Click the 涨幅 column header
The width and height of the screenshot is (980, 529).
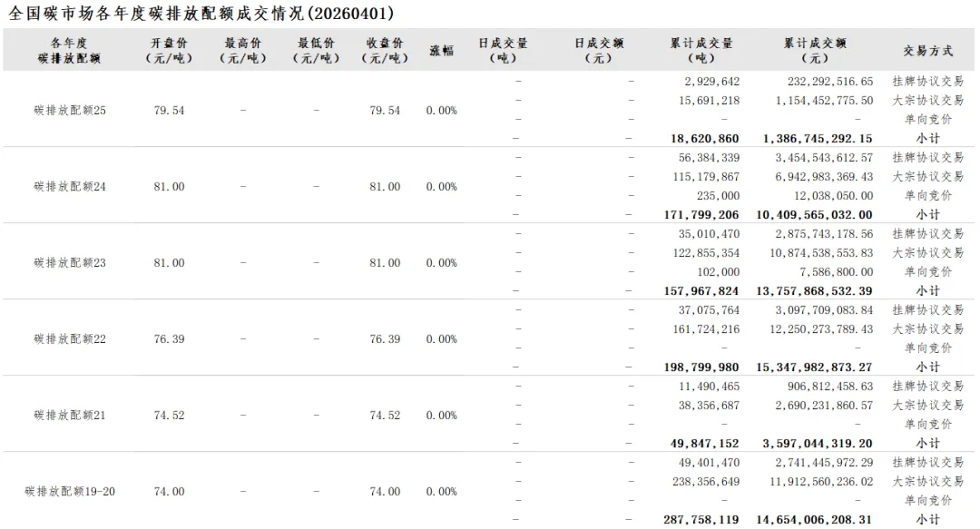coord(441,51)
